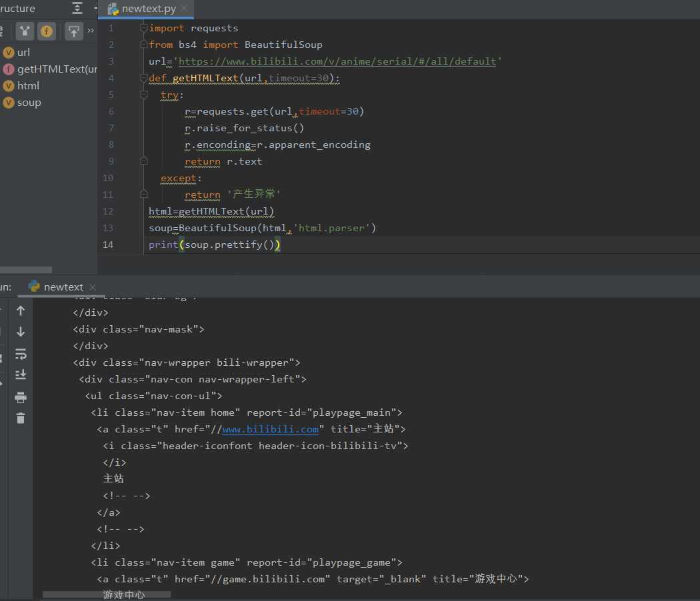700x601 pixels.
Task: Click line number 4 in gutter
Action: click(x=111, y=78)
